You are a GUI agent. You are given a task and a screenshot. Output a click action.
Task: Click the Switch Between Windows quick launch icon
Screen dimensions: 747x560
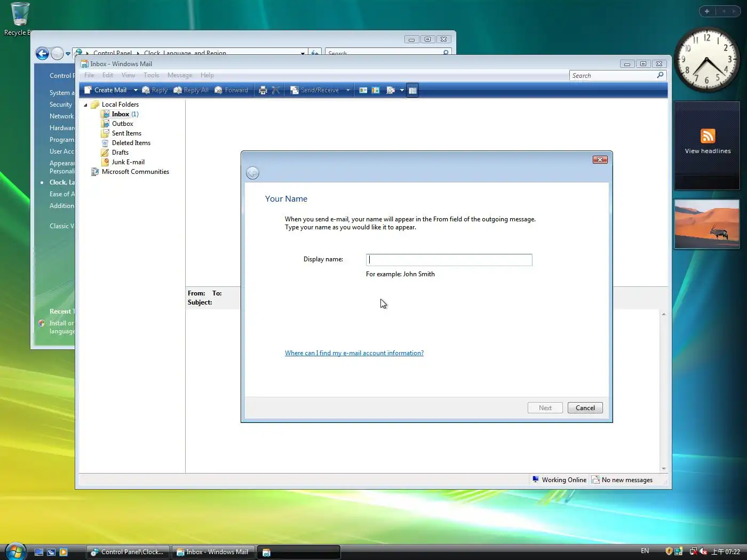click(51, 552)
